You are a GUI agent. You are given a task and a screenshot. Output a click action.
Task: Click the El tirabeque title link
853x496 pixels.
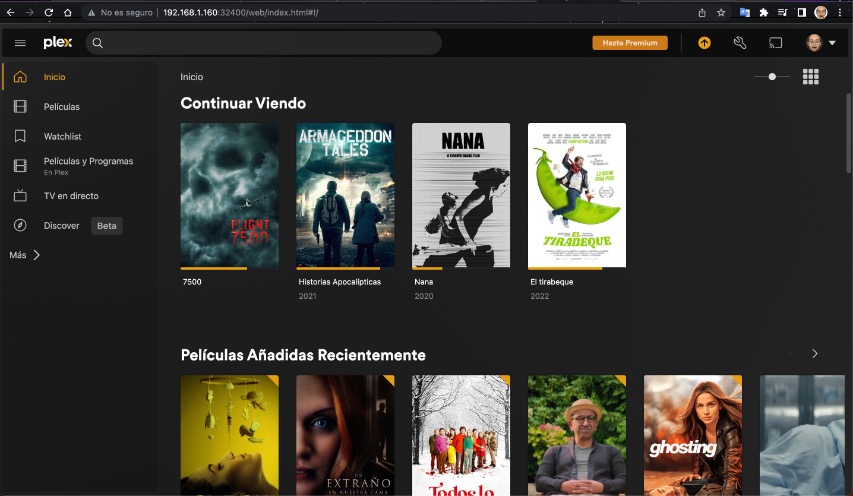pyautogui.click(x=552, y=282)
